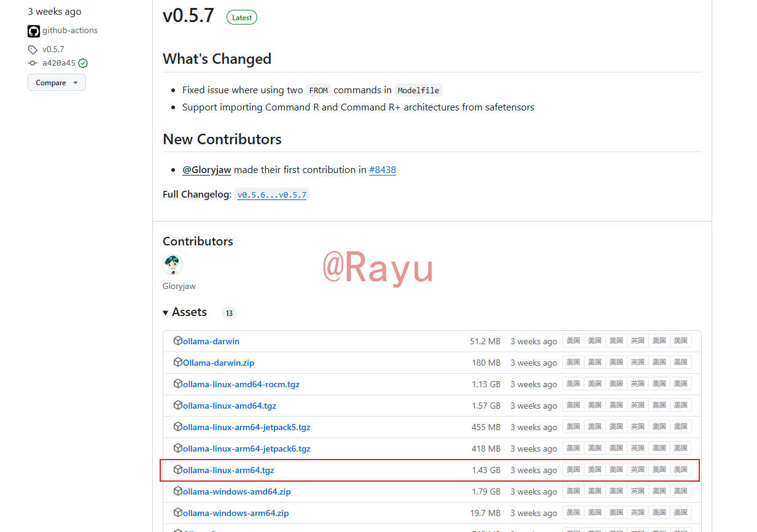Open the v0.5.7 tag link in sidebar
The width and height of the screenshot is (757, 532).
(53, 50)
